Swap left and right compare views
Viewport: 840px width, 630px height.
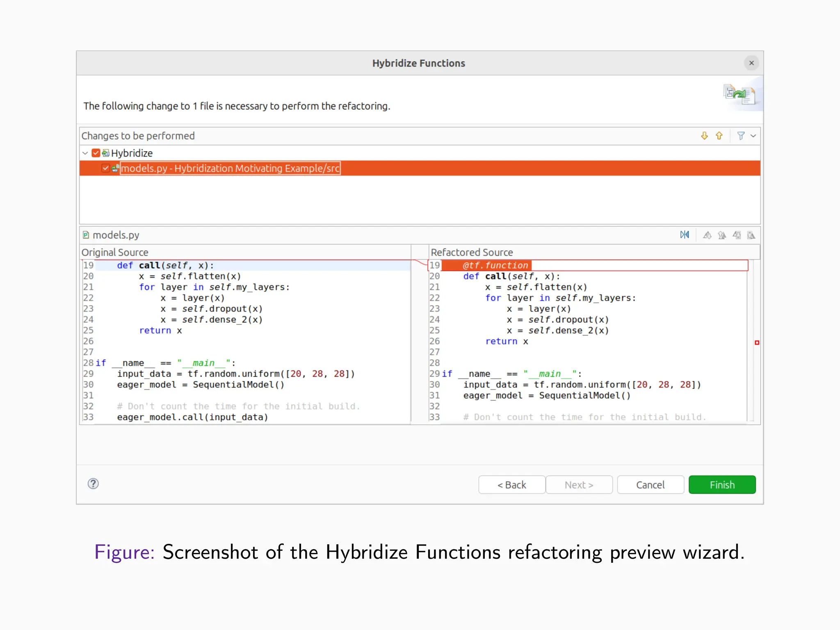pos(685,235)
